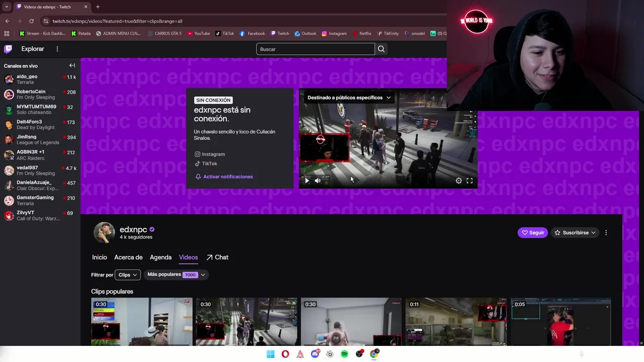
Task: Open the Stream - Kick Dashboard bookmark
Action: [43, 34]
